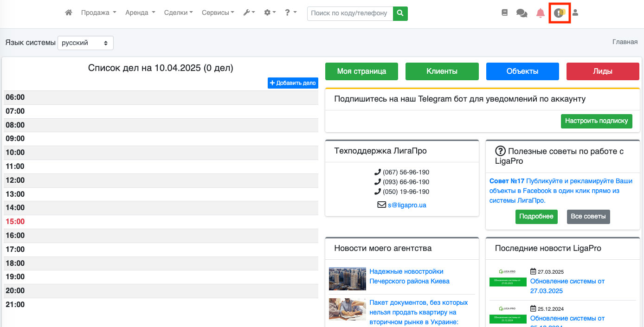Click the home icon in navbar

pos(69,13)
